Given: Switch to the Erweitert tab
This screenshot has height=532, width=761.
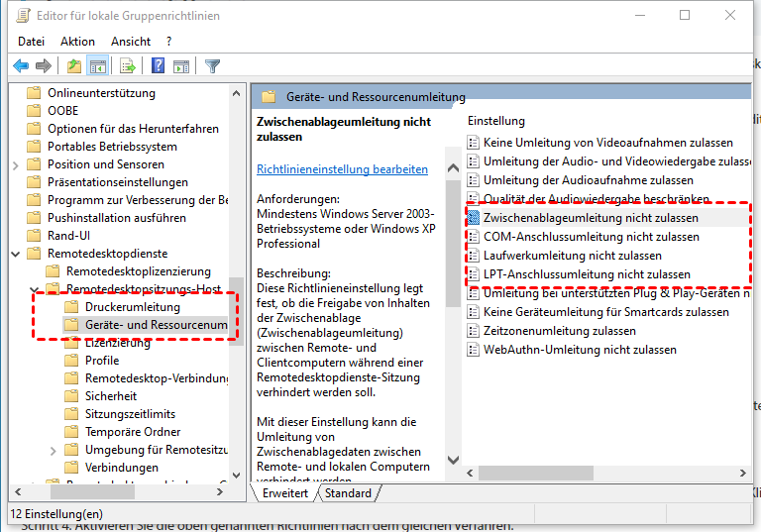Looking at the screenshot, I should pos(285,493).
